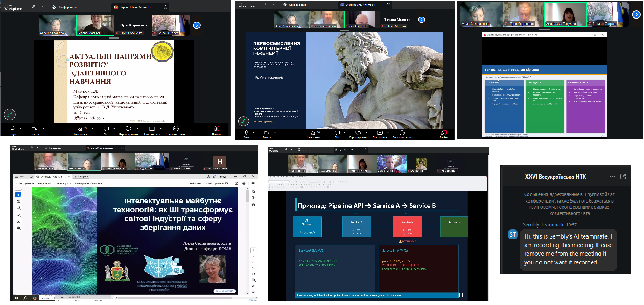Open the Редагувати menu in Acrobat
Viewport: 644px width, 305px height.
(44, 184)
